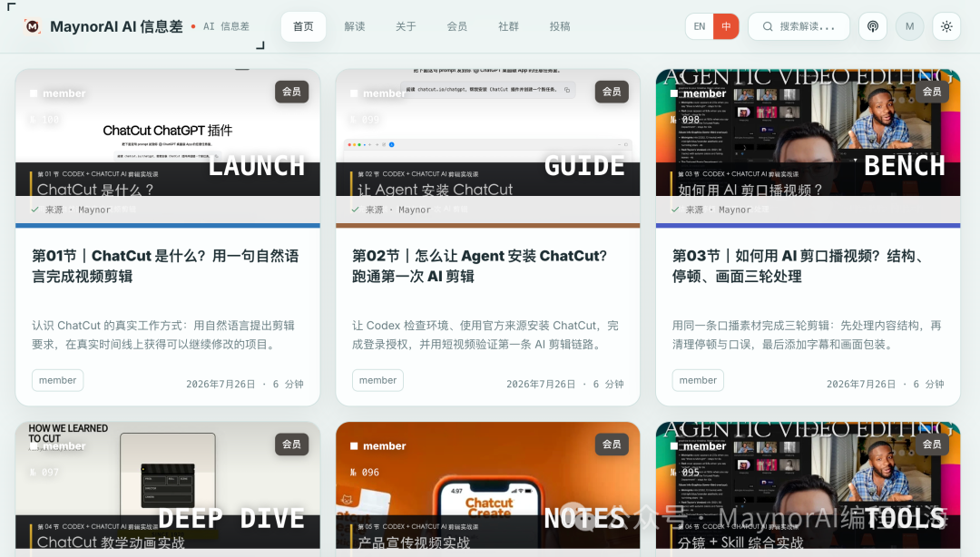Click date 2026年7月26日 on 第01节 card
The height and width of the screenshot is (557, 980).
220,384
